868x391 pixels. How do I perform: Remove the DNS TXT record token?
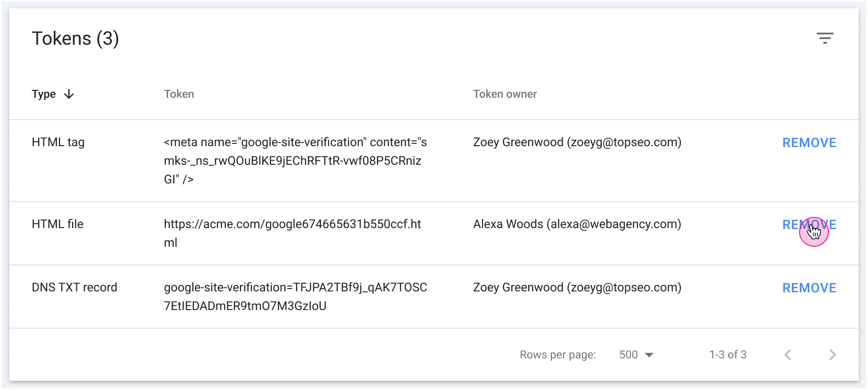[809, 288]
